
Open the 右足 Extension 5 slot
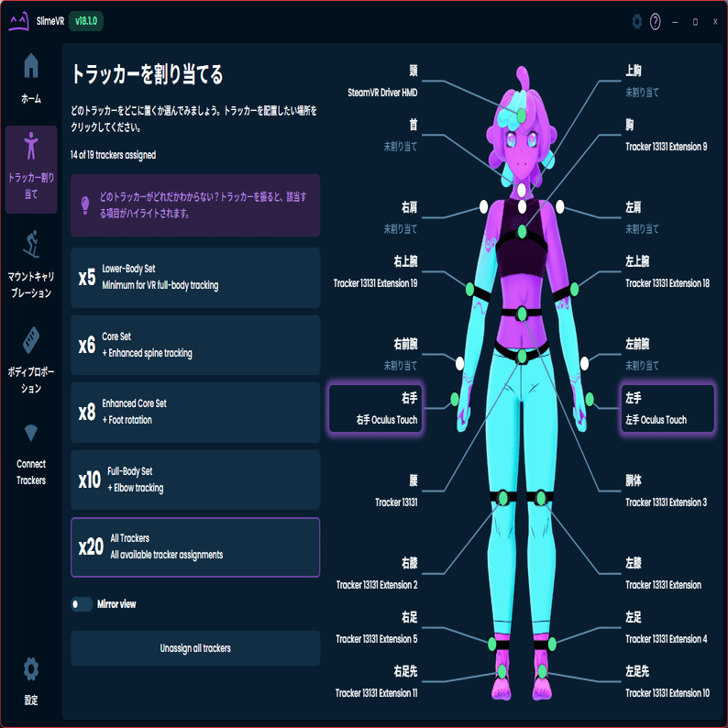(376, 628)
